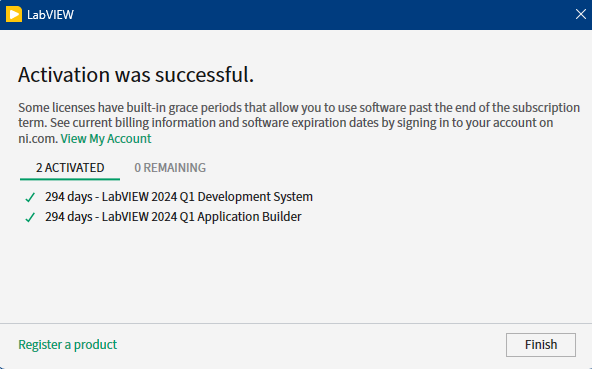
Task: Click the horizontal separator above the Finish button
Action: click(296, 323)
